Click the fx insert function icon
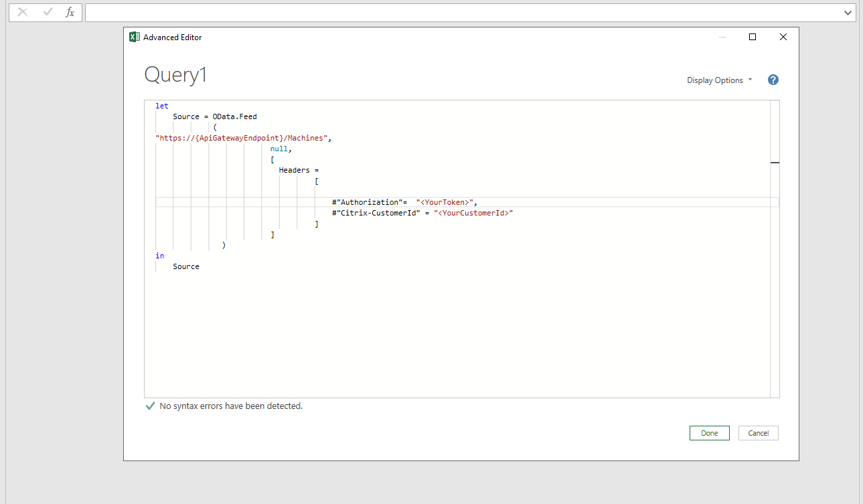 70,13
